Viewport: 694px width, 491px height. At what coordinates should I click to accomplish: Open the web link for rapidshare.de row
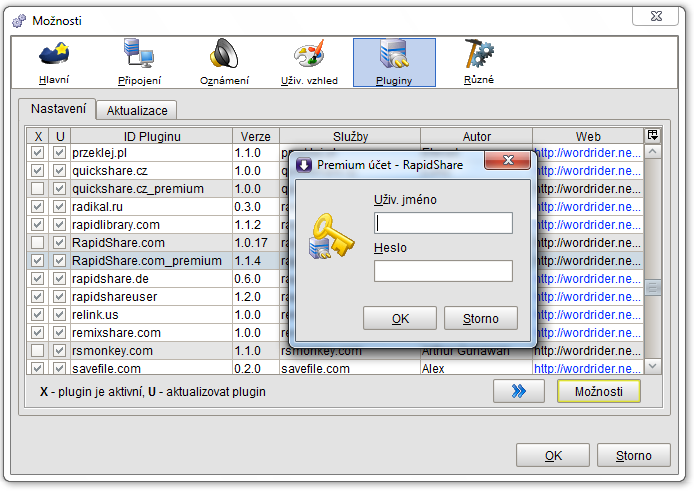pyautogui.click(x=587, y=279)
